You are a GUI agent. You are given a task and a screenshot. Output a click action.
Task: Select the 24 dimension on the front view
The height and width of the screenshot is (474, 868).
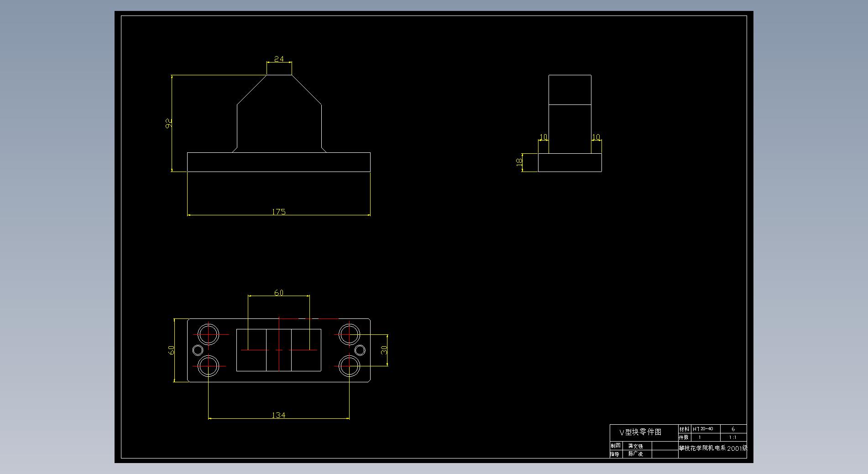[x=279, y=59]
